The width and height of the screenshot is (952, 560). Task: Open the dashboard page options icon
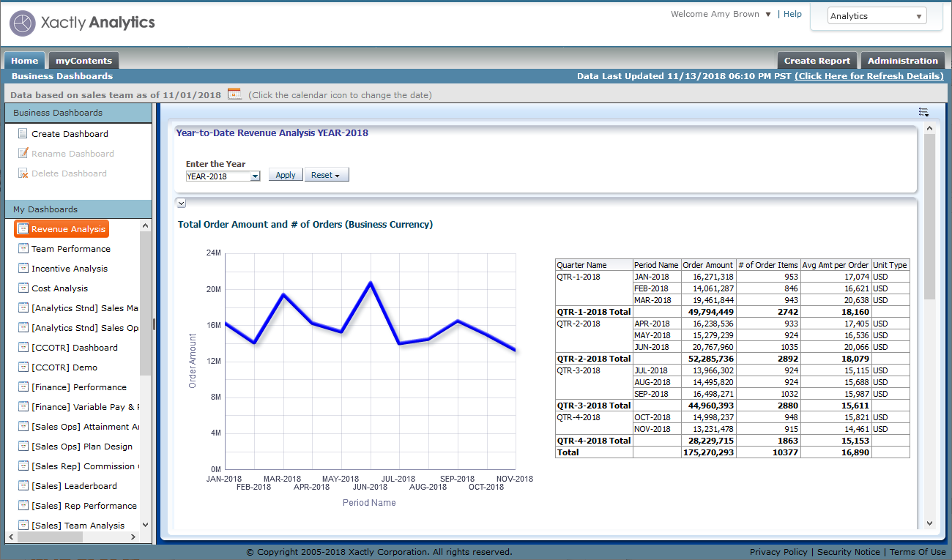[x=923, y=112]
